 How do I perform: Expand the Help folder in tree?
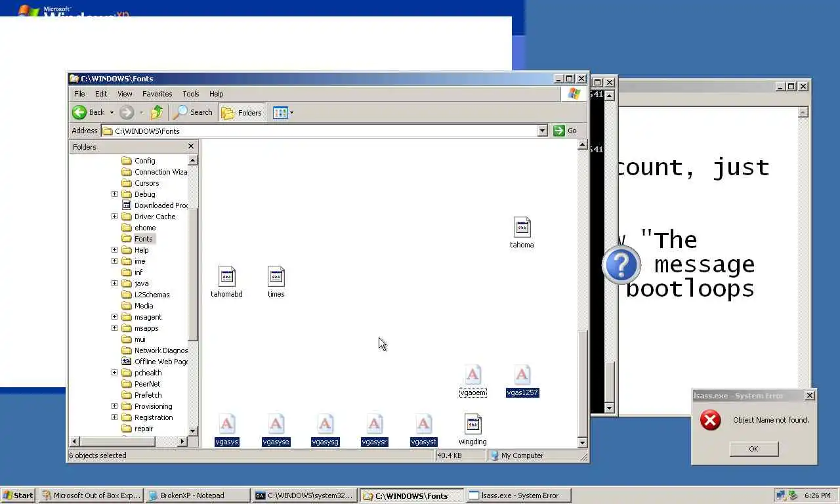tap(114, 250)
